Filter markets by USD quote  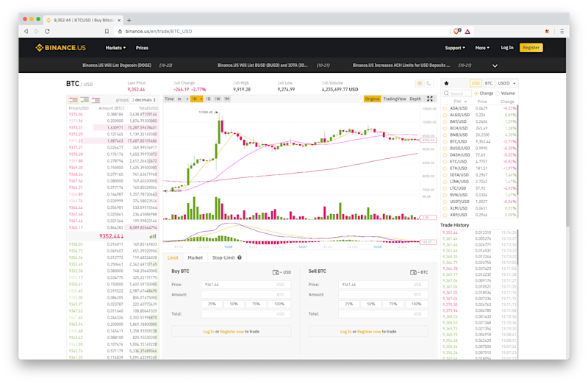[x=476, y=83]
